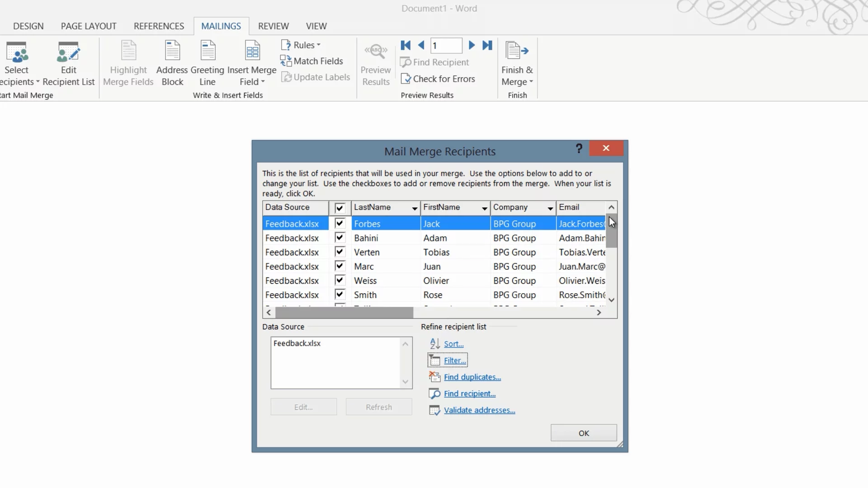
Task: Click Check for Errors icon
Action: click(406, 79)
